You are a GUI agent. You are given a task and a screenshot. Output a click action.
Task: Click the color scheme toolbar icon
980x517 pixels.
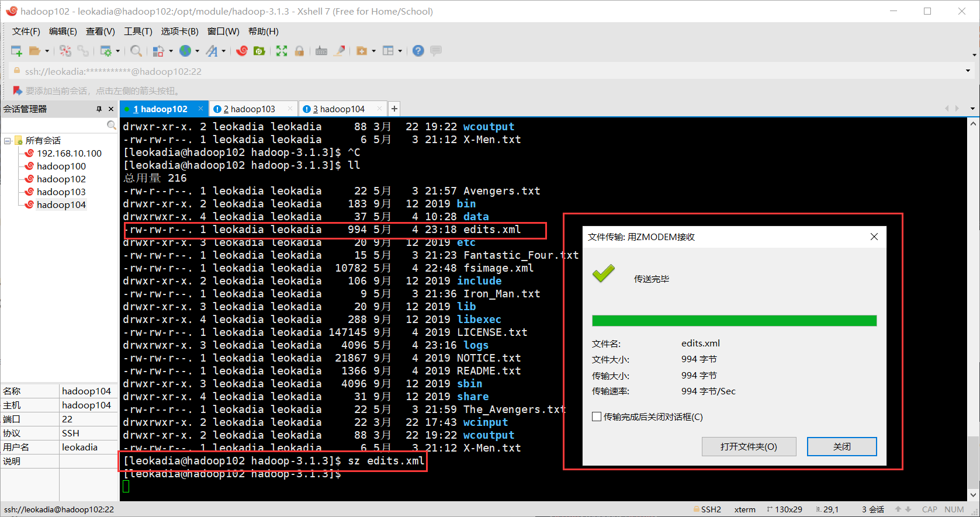[158, 51]
